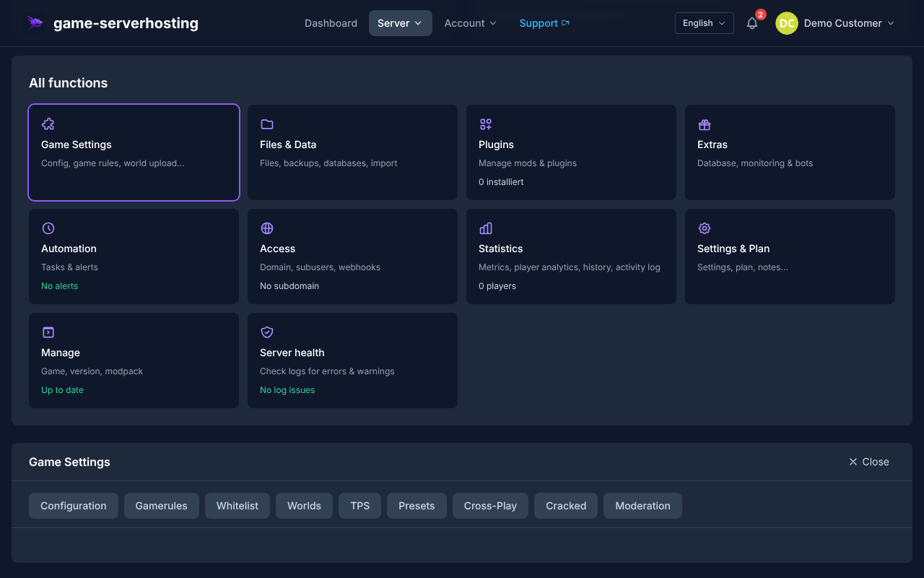The height and width of the screenshot is (578, 924).
Task: Click the red notification count badge
Action: (761, 14)
